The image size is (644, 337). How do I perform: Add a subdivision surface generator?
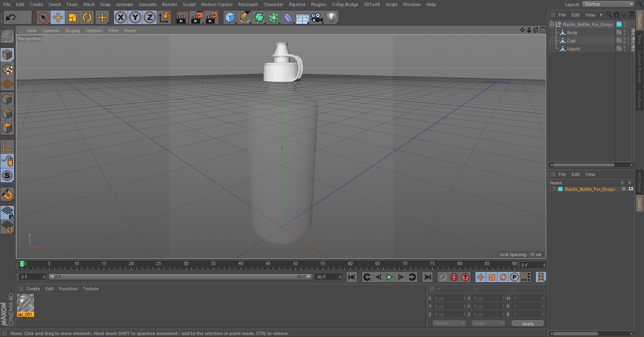click(259, 17)
